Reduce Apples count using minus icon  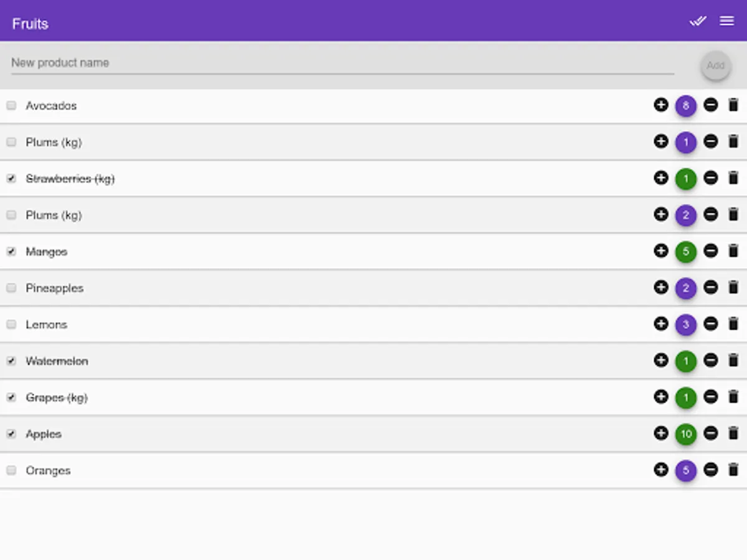[710, 433]
